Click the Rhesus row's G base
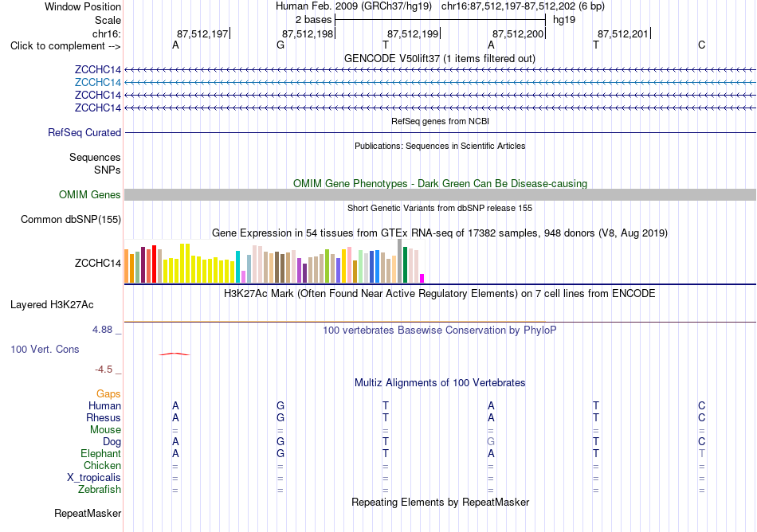Screen dimensions: 757x532 (x=280, y=417)
